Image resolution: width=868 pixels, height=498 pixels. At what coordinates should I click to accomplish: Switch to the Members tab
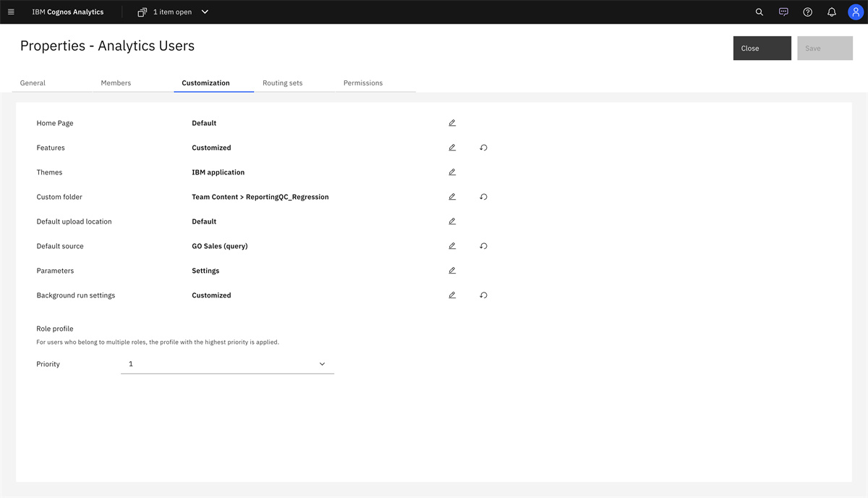(116, 83)
